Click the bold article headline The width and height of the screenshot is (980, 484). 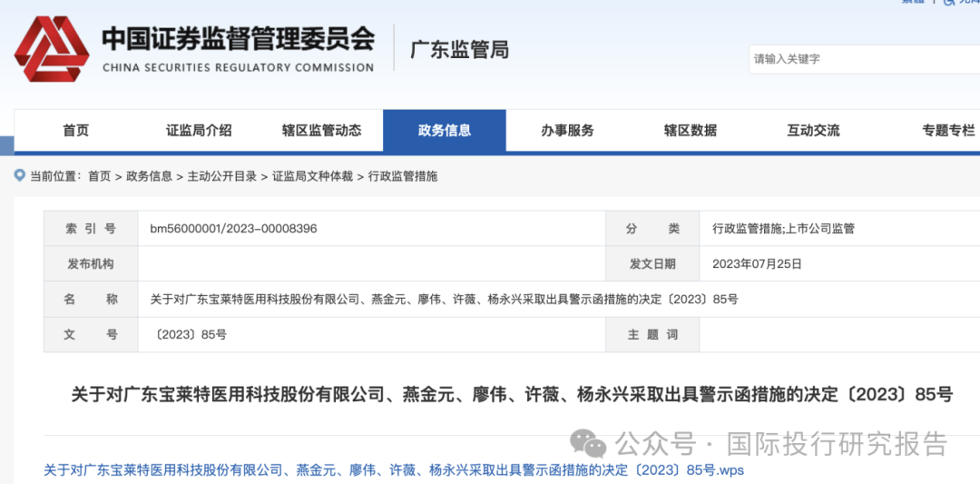[x=511, y=395]
